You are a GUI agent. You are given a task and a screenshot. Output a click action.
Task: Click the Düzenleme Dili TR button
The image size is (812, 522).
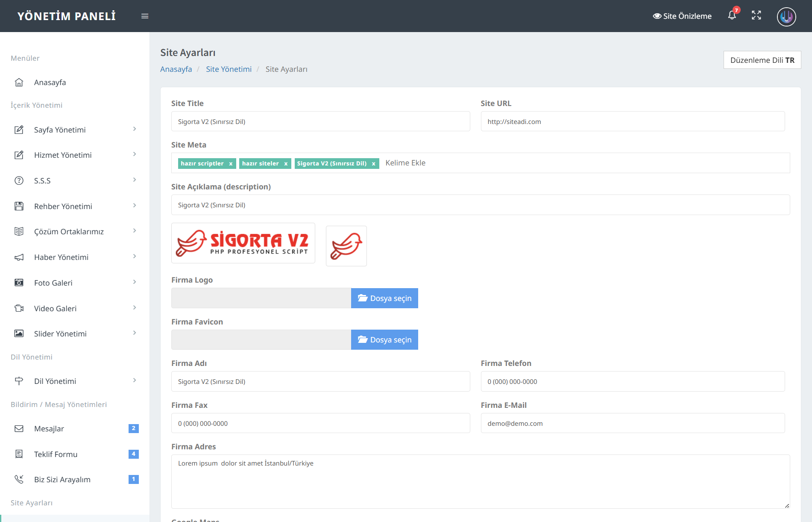pyautogui.click(x=762, y=60)
